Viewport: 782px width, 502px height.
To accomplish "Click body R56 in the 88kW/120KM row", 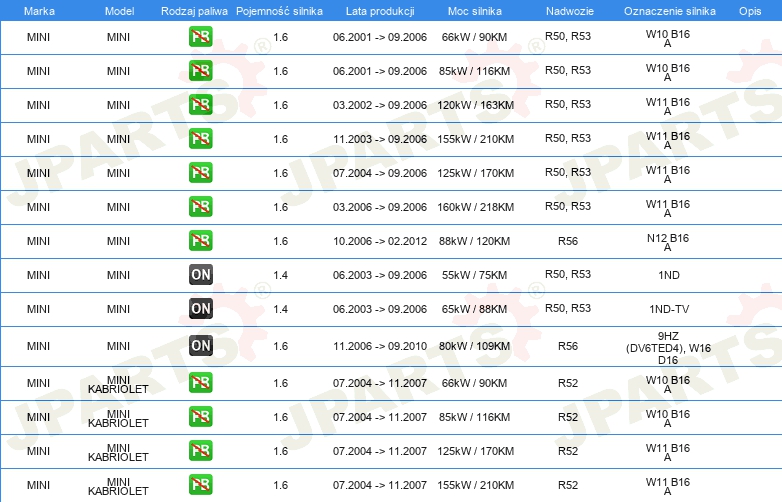I will (568, 241).
